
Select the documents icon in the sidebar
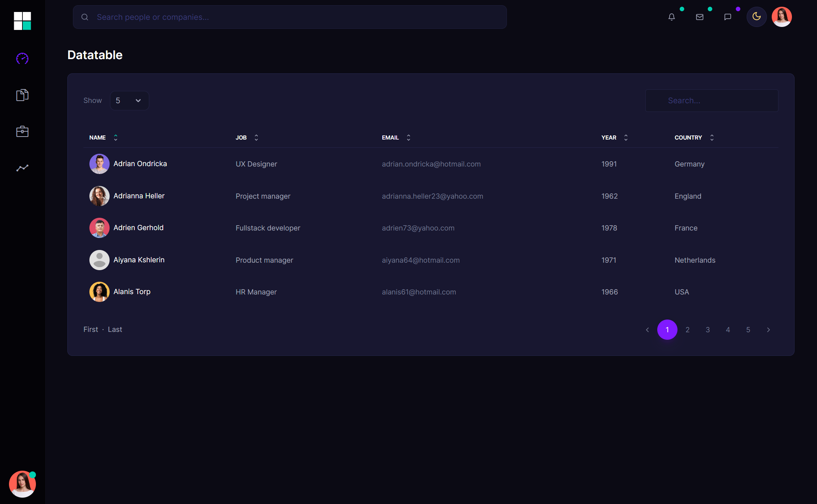(x=22, y=95)
